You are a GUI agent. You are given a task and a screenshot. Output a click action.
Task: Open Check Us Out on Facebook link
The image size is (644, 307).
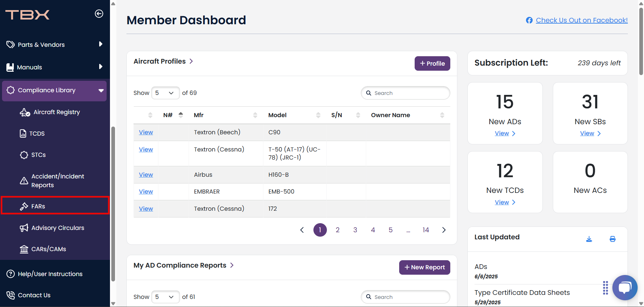click(x=582, y=20)
